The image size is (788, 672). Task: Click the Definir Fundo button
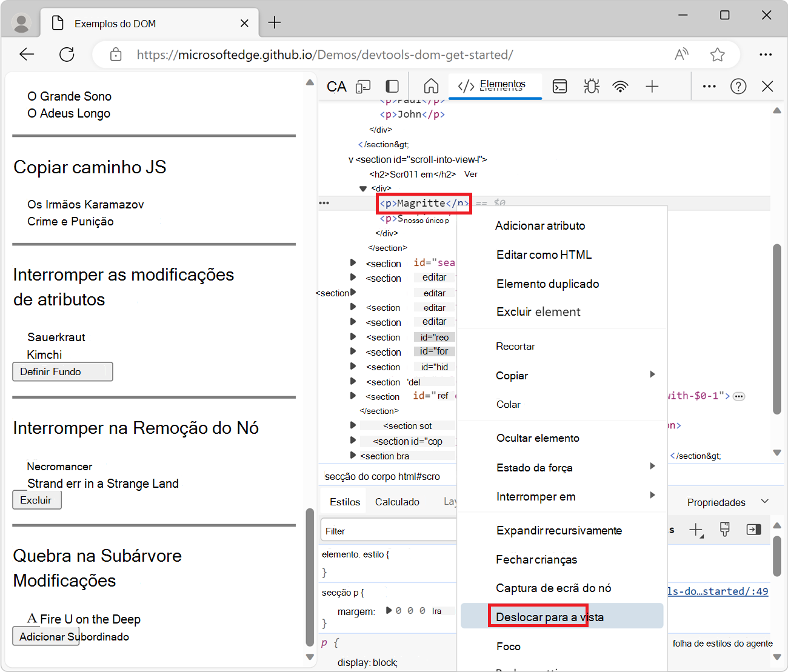point(62,371)
